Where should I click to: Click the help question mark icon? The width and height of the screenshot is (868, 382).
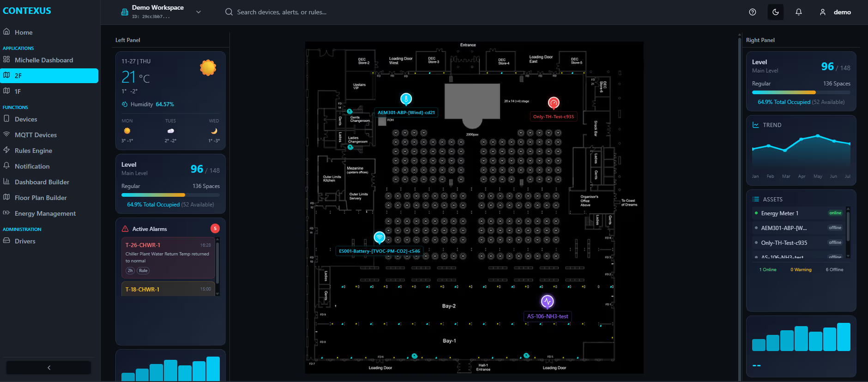point(752,12)
